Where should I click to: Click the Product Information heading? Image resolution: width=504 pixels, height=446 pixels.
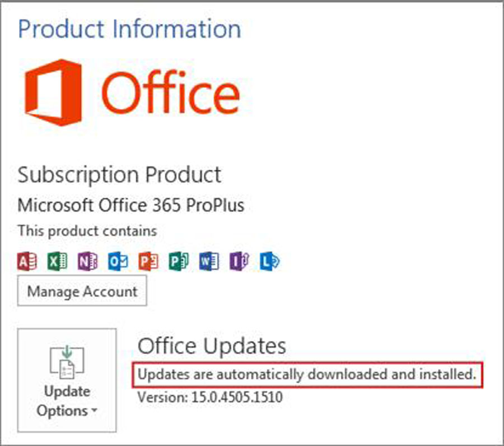[x=129, y=29]
